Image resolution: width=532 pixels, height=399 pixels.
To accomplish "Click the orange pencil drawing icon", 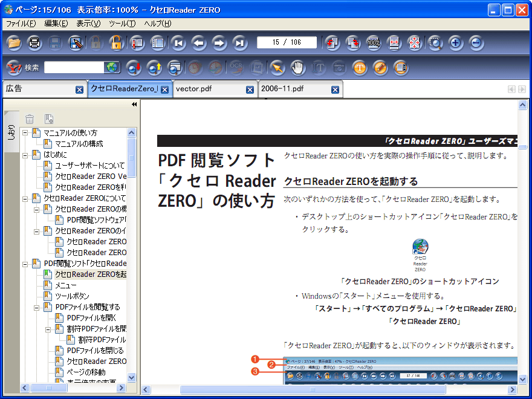I will coord(380,68).
